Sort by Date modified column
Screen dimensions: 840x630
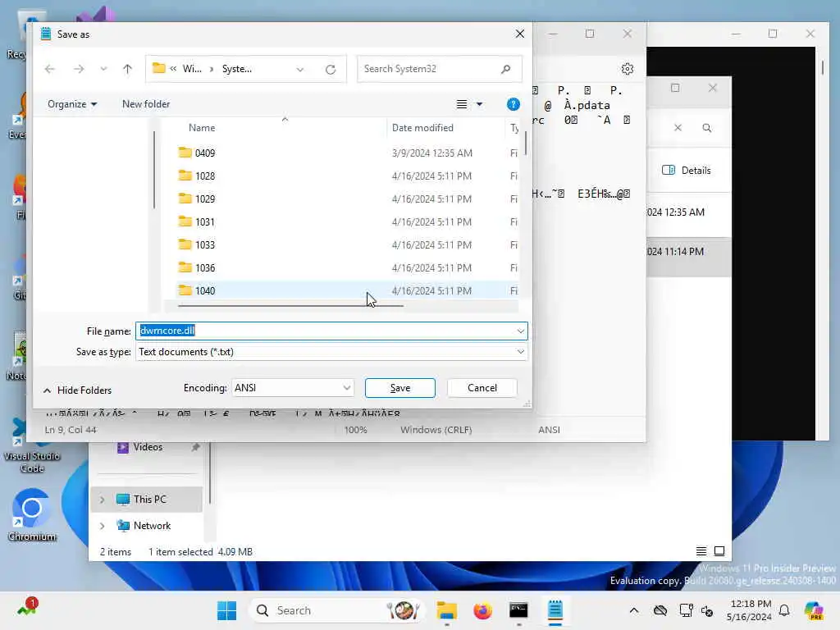pyautogui.click(x=422, y=128)
